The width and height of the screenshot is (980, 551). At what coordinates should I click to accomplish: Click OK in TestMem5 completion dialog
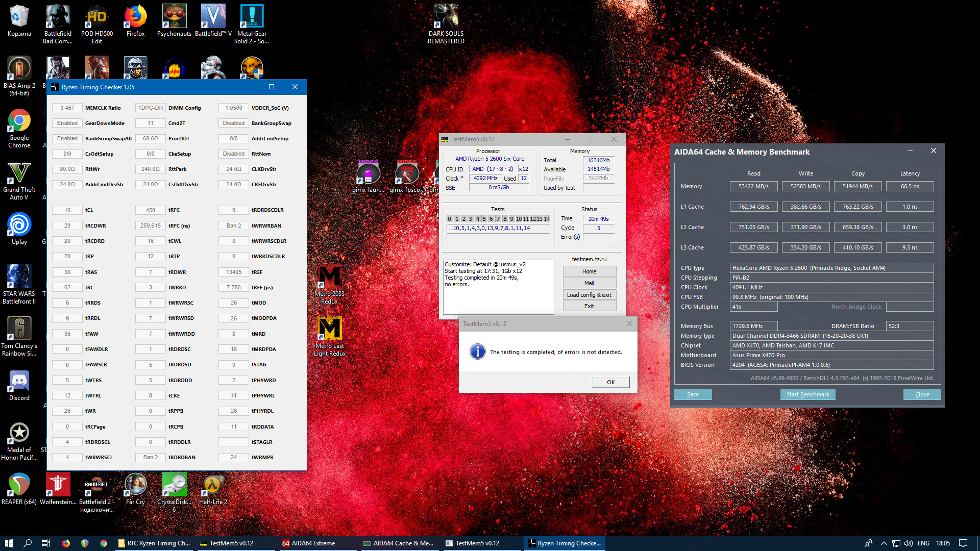(610, 382)
